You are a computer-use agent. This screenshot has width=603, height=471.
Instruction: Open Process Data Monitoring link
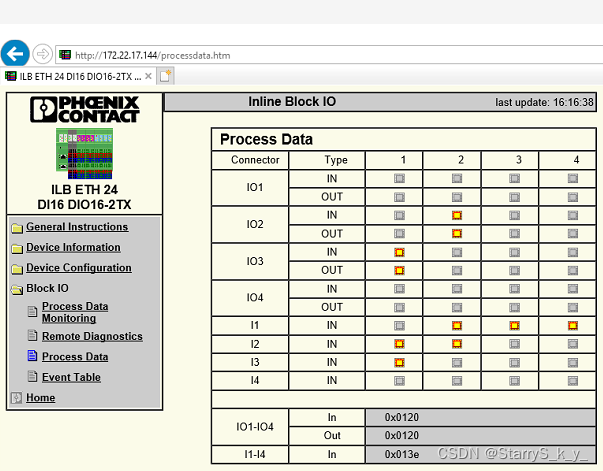[x=75, y=312]
